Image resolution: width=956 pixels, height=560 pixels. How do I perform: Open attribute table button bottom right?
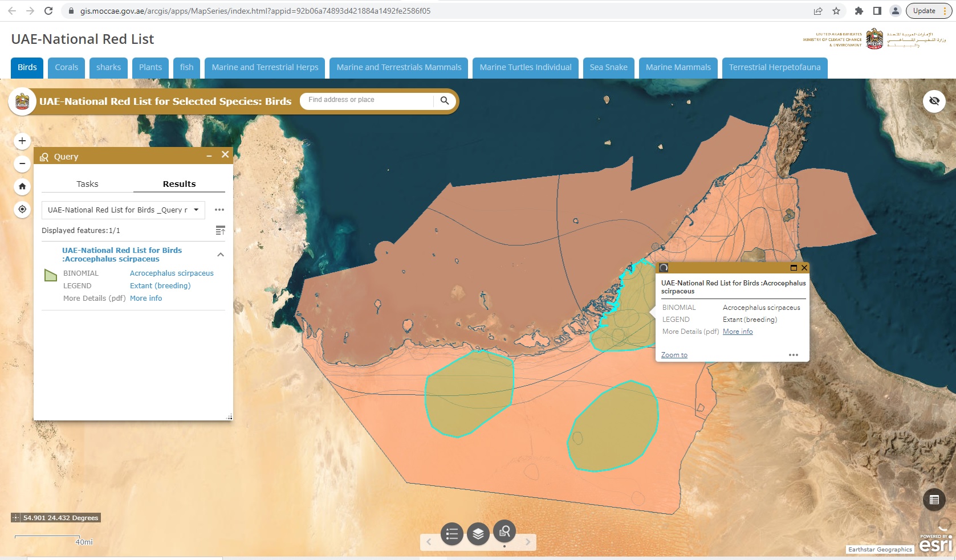934,500
